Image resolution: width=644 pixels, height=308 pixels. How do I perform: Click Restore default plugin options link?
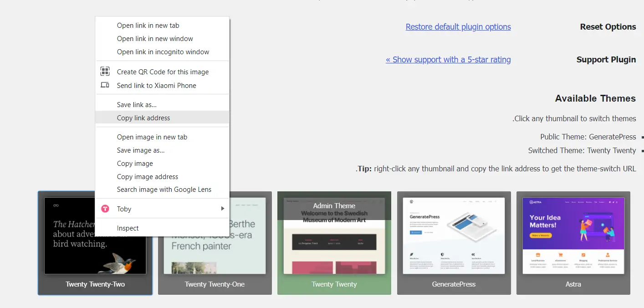[x=458, y=27]
